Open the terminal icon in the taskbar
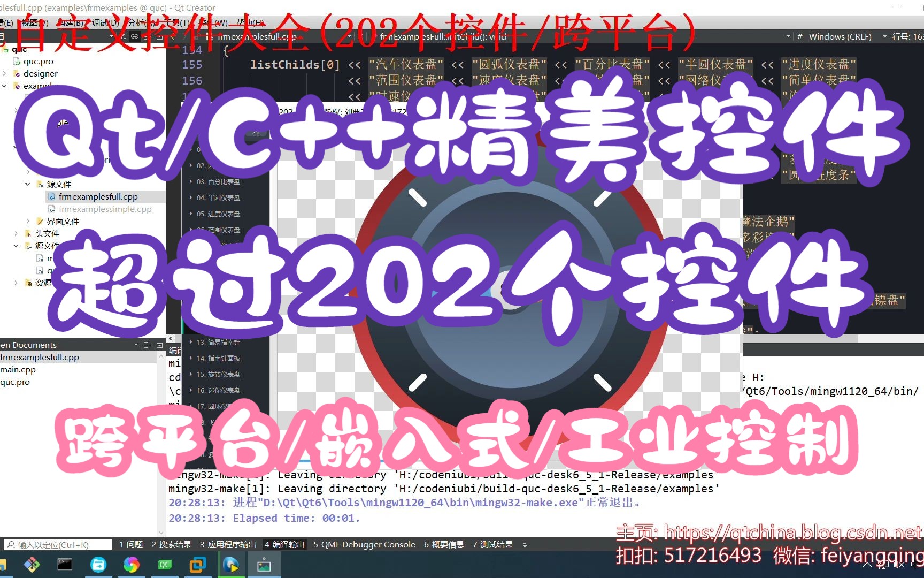924x578 pixels. (x=65, y=564)
